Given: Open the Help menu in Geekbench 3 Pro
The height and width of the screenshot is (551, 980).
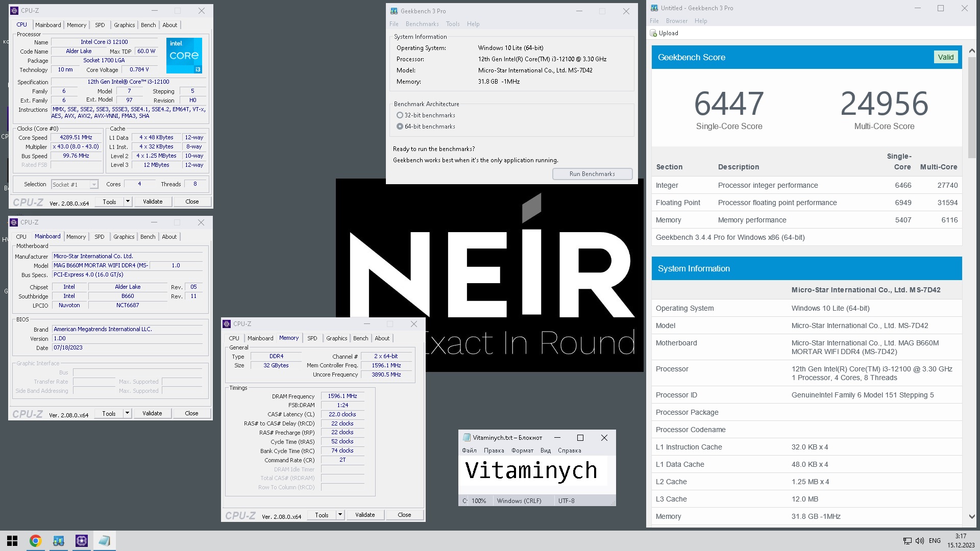Looking at the screenshot, I should pos(473,24).
